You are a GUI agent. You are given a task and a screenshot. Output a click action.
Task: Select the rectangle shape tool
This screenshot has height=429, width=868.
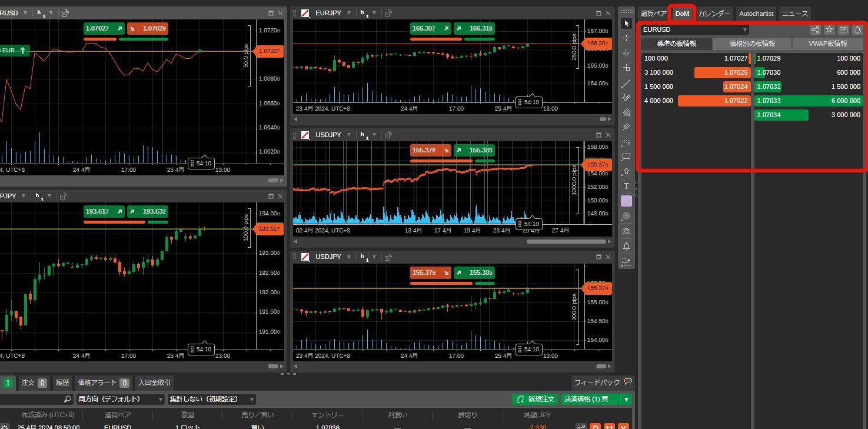click(x=626, y=157)
